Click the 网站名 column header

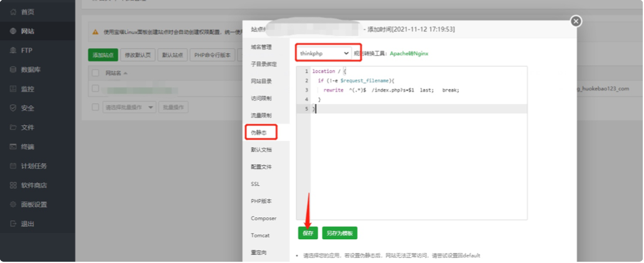tap(113, 73)
